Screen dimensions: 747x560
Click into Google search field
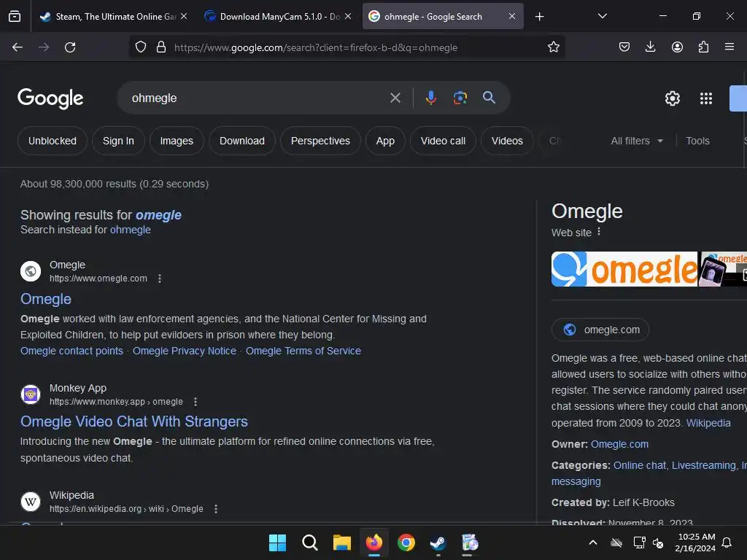point(258,98)
